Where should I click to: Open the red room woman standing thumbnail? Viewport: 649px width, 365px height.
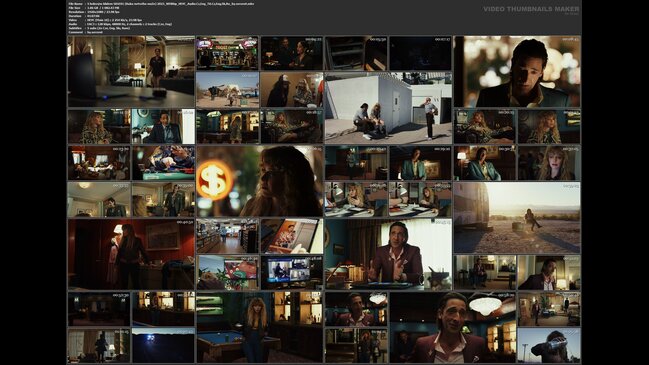tap(131, 254)
